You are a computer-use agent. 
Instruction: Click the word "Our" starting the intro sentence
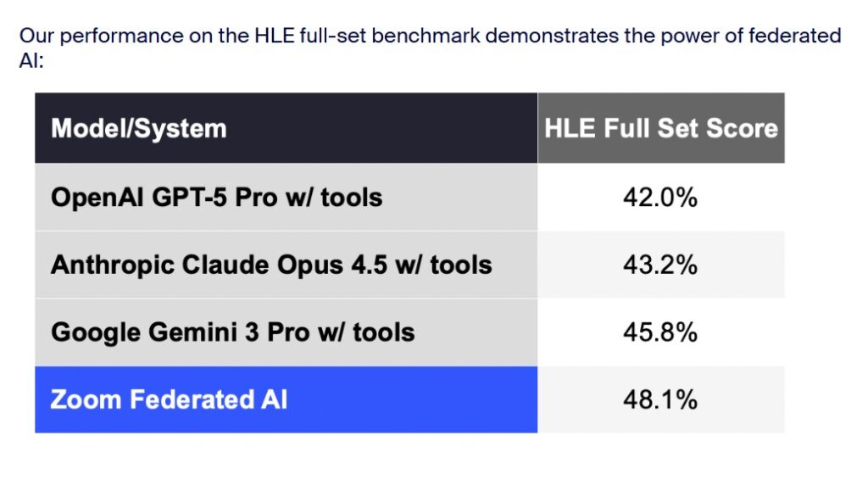(x=36, y=36)
